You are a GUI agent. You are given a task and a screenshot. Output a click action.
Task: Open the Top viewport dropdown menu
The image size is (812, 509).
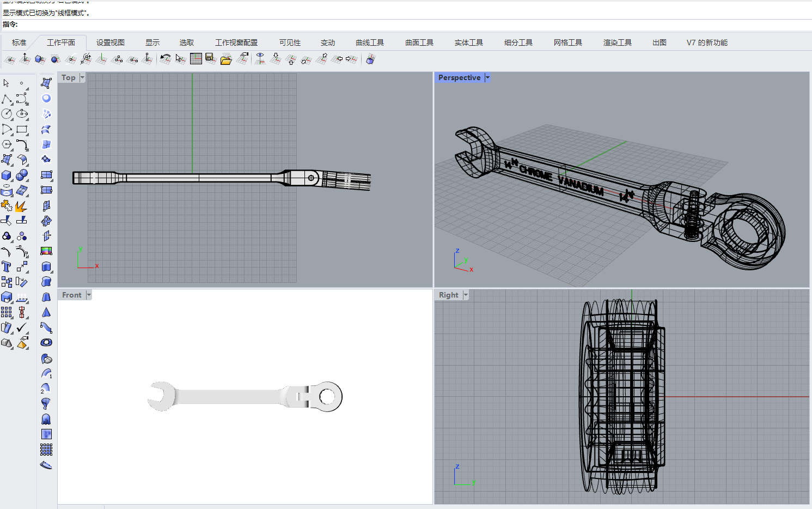[x=82, y=77]
